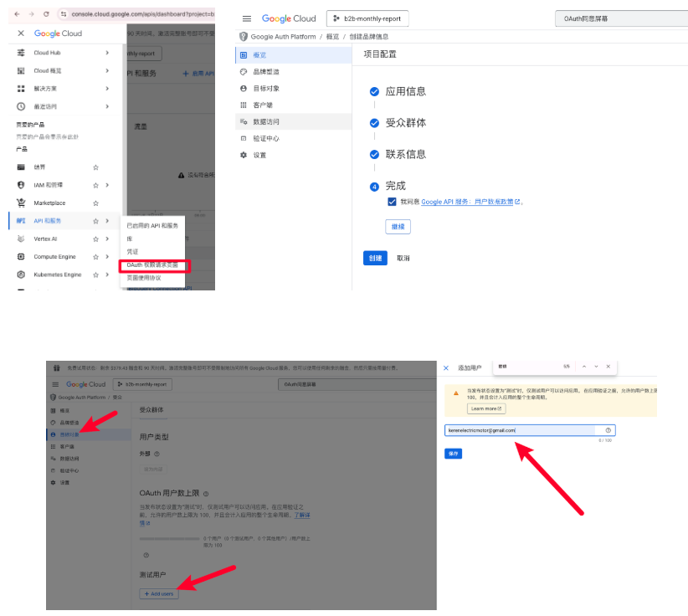Pin Marketplace with its star
This screenshot has height=616, width=688.
click(x=95, y=203)
